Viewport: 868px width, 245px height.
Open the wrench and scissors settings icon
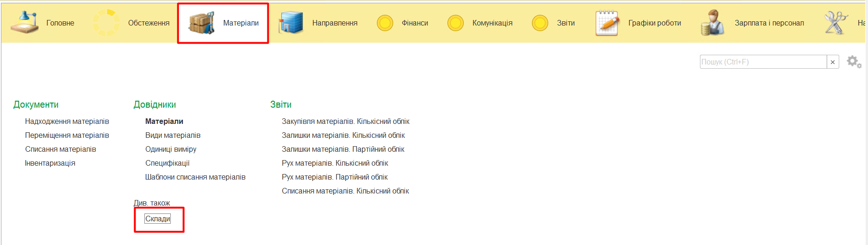click(x=836, y=23)
